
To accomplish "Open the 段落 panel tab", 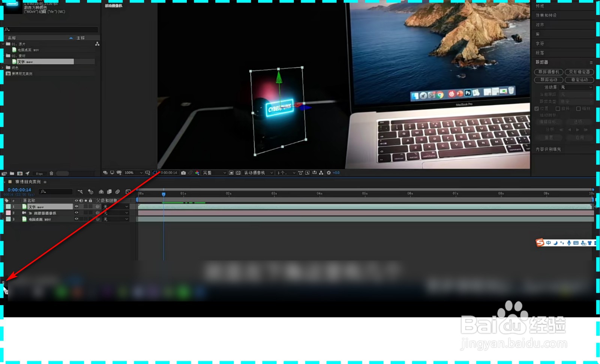I will click(x=540, y=53).
